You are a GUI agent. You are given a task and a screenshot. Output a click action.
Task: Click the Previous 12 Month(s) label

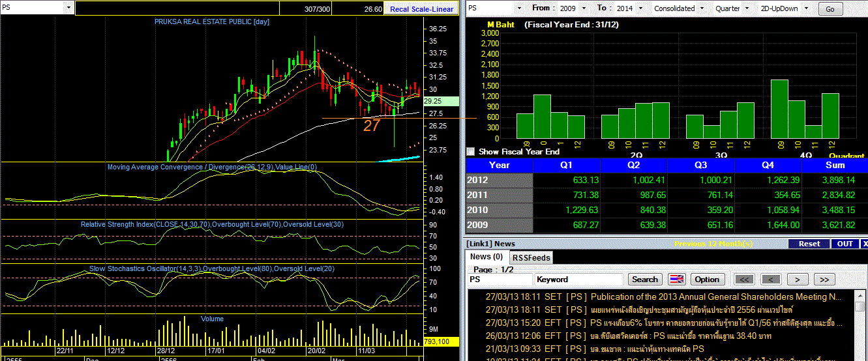click(x=713, y=244)
